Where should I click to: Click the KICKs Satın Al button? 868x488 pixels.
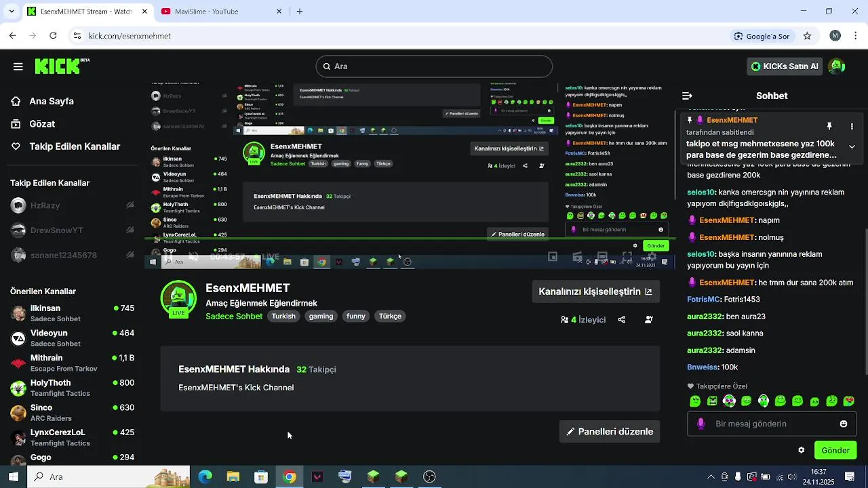[785, 66]
